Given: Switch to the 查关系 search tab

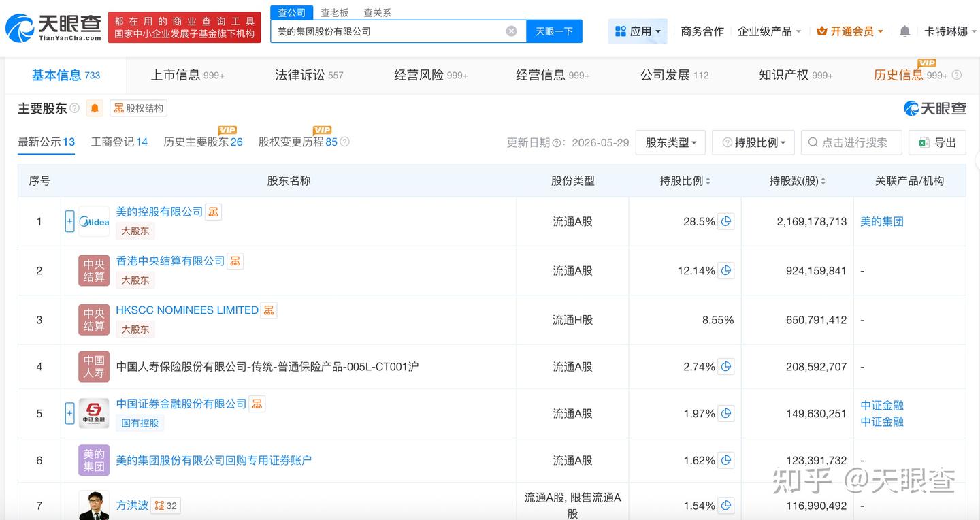Looking at the screenshot, I should coord(377,13).
